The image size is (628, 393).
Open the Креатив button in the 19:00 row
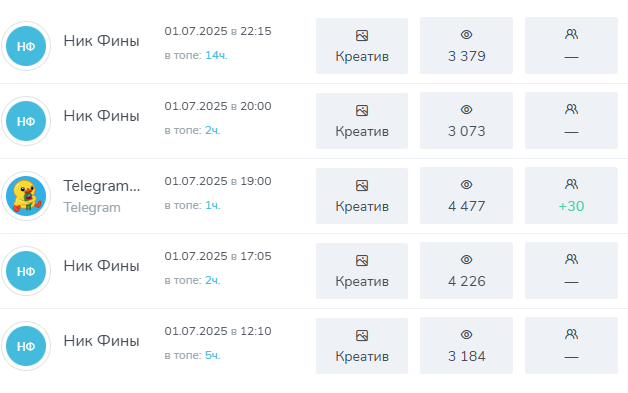click(362, 196)
